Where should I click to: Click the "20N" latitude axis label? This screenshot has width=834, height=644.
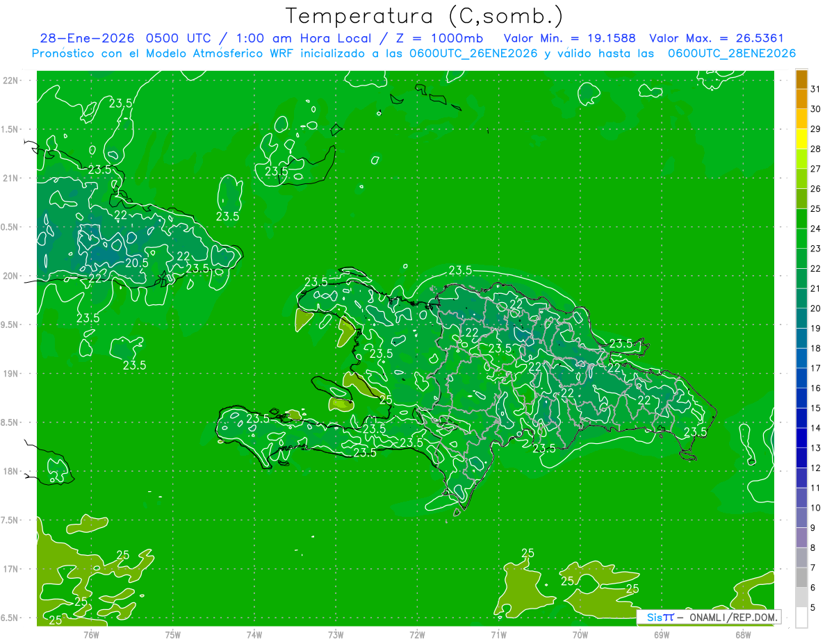tap(10, 276)
